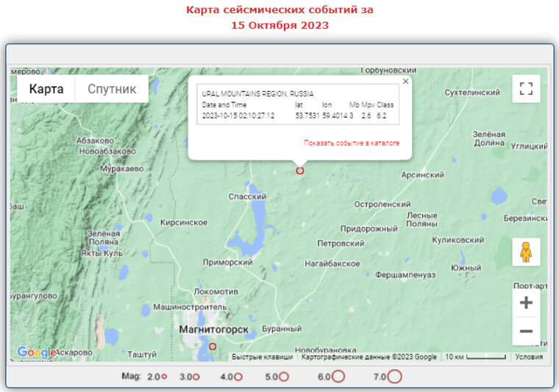Screen dimensions: 559x392
Task: Click the Mag 2.0 legend circle
Action: [164, 377]
